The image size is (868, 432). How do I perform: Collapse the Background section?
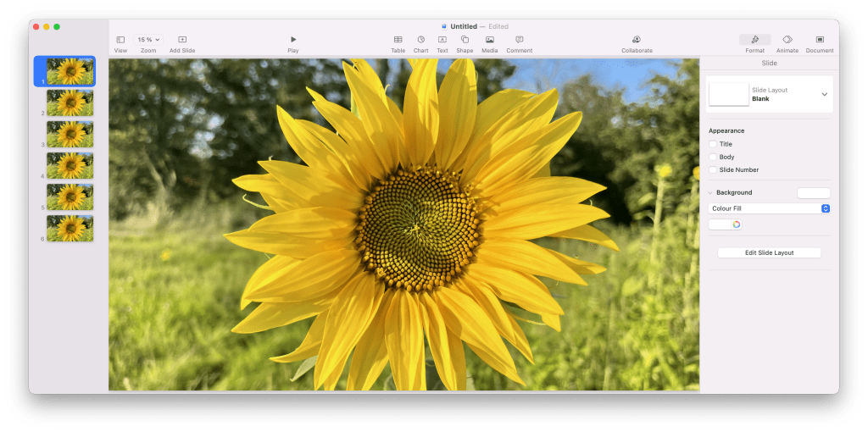click(711, 192)
